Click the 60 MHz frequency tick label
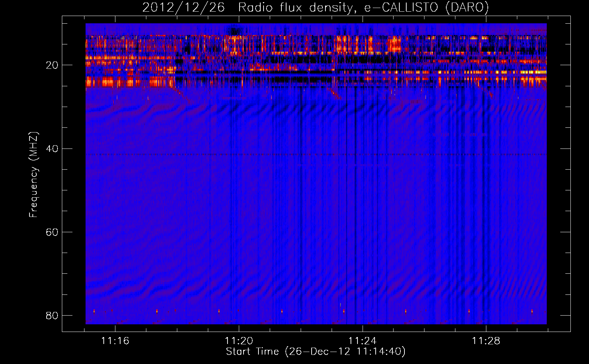589x364 pixels. (x=52, y=232)
